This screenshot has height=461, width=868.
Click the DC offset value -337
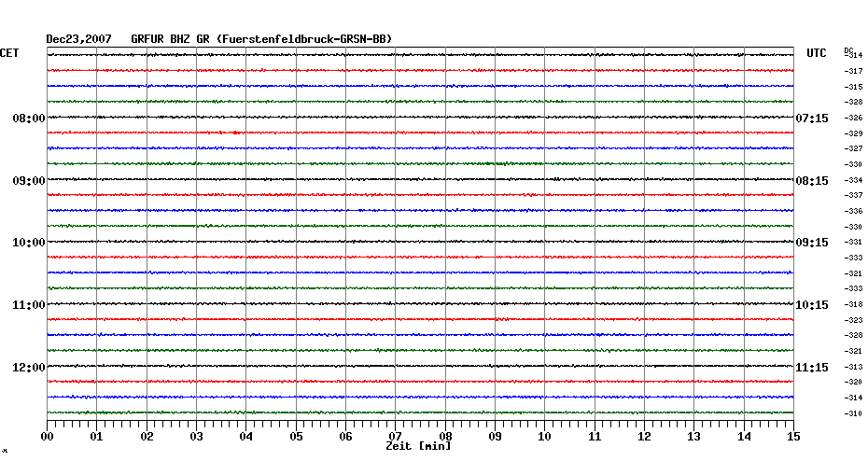tap(854, 195)
